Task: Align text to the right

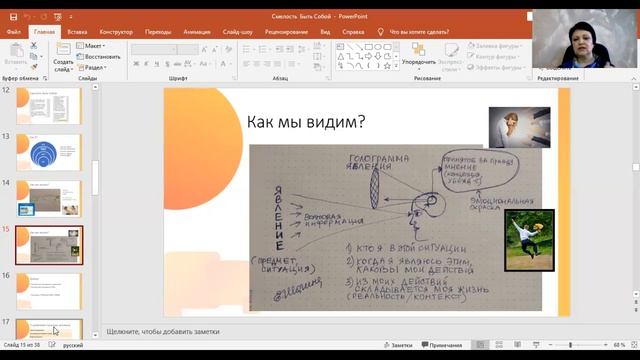Action: tap(267, 64)
